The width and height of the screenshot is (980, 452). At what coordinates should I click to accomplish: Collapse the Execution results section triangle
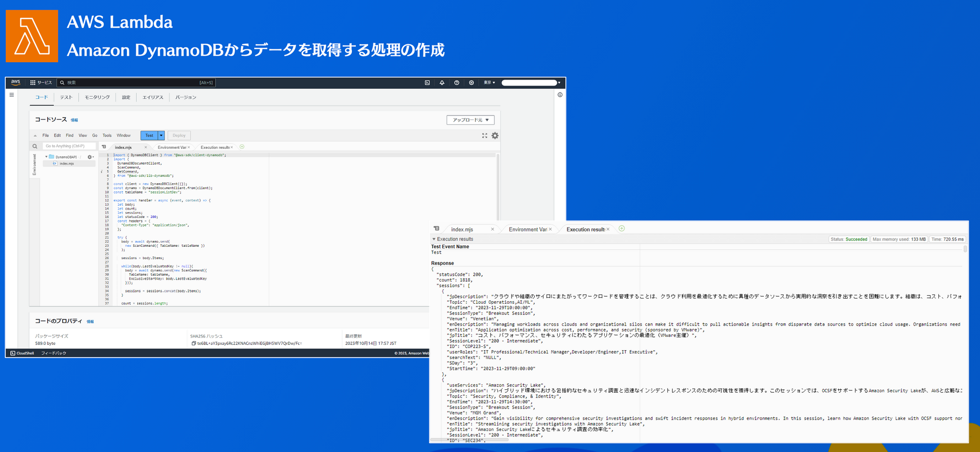coord(434,239)
